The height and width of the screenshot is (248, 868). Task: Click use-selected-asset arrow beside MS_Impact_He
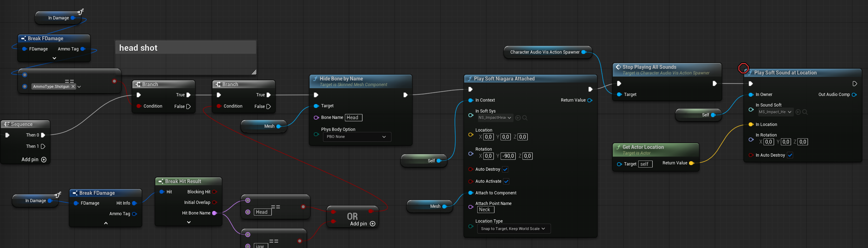[x=798, y=112]
